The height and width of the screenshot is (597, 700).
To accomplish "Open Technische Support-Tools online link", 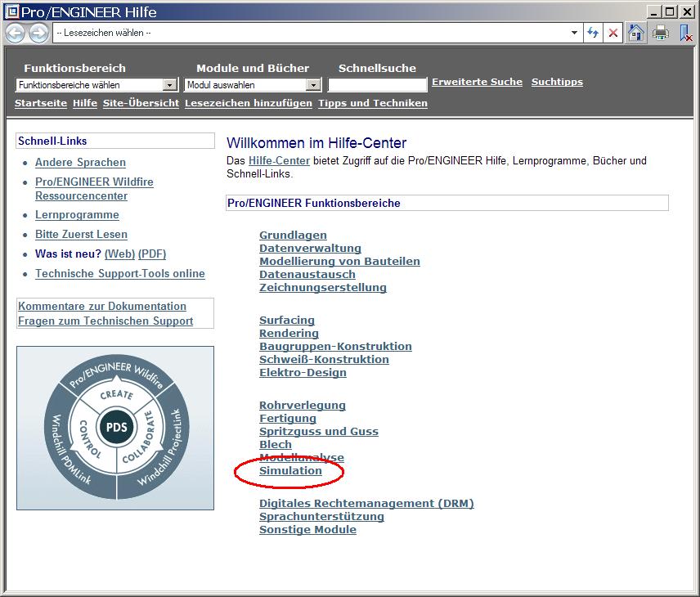I will 120,274.
